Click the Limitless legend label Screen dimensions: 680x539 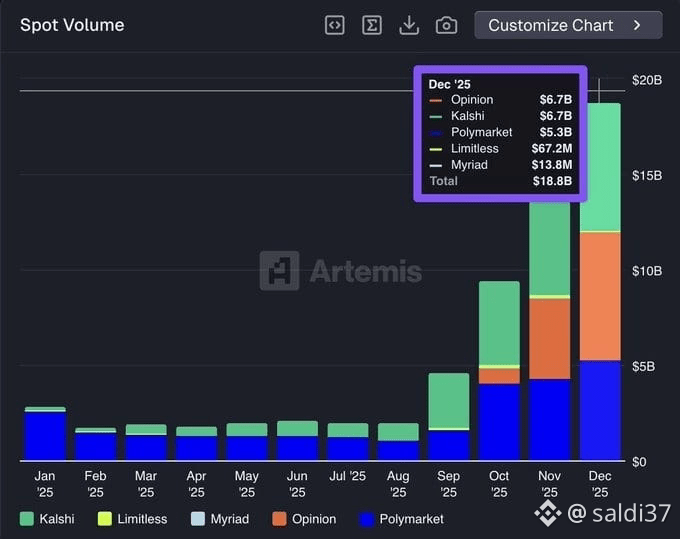tap(142, 519)
